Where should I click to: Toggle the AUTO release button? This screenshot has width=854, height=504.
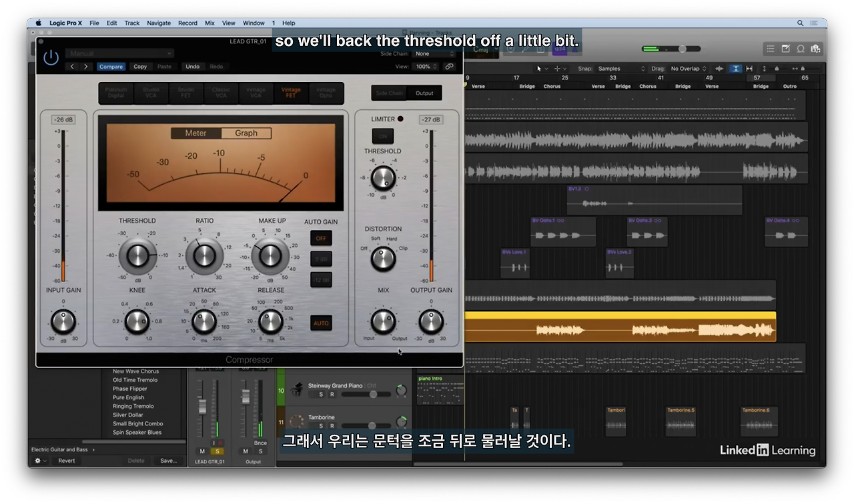coord(321,323)
